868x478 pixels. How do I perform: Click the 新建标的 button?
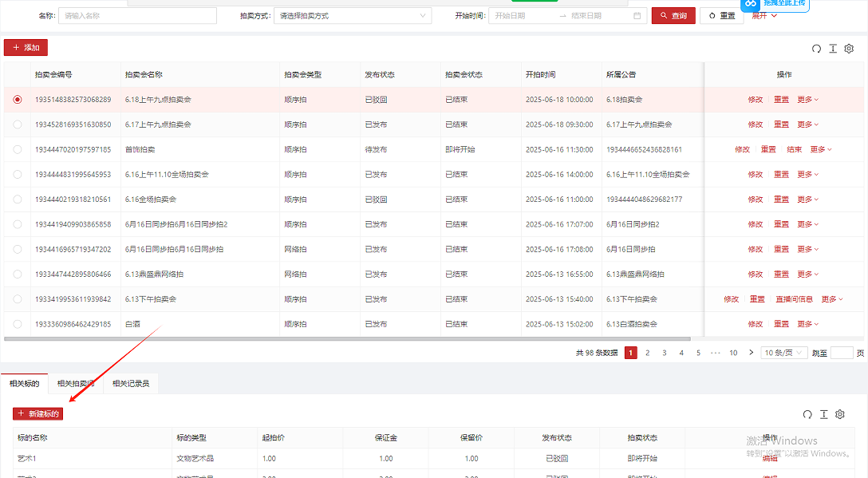click(x=37, y=413)
